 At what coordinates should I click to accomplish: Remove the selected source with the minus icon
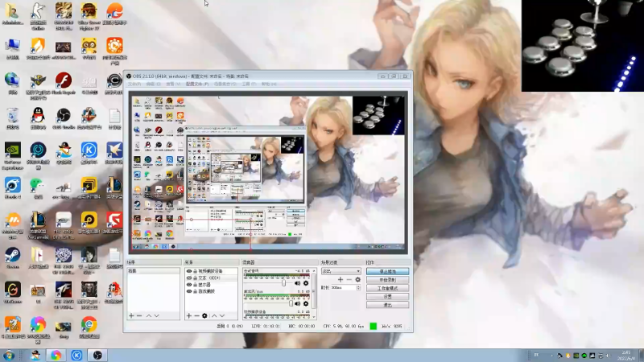coord(196,315)
